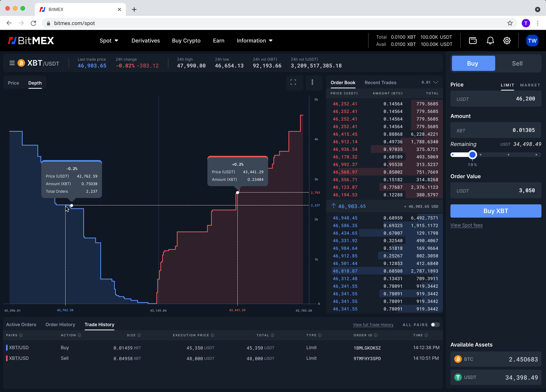Screen dimensions: 546x392
Task: Switch to Depth chart tab
Action: (x=35, y=83)
